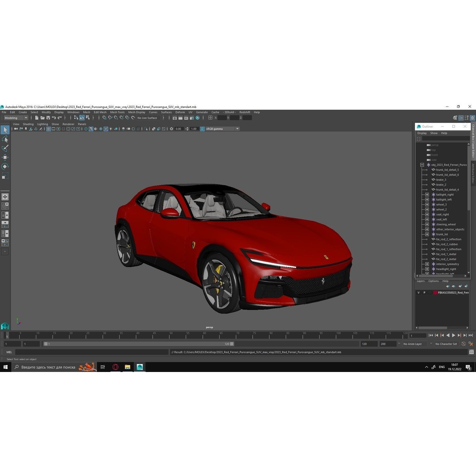Open the IPR render icon
Screen dimensions: 476x476
pos(186,118)
